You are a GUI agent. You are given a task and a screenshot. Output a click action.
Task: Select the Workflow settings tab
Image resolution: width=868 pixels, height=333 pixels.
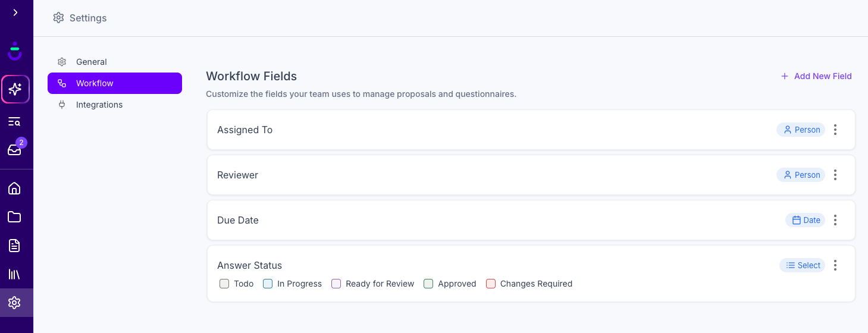click(x=115, y=83)
